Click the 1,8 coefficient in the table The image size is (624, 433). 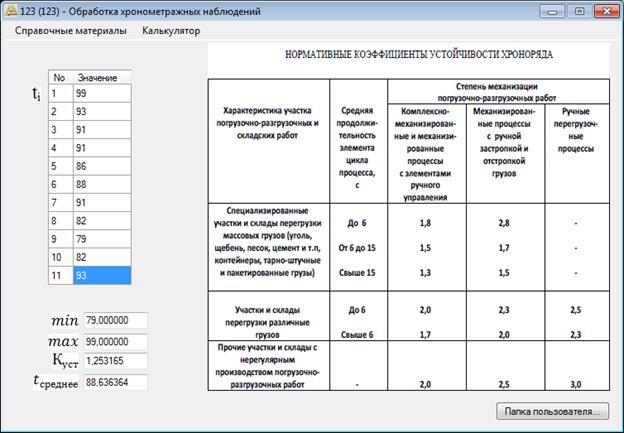[425, 223]
